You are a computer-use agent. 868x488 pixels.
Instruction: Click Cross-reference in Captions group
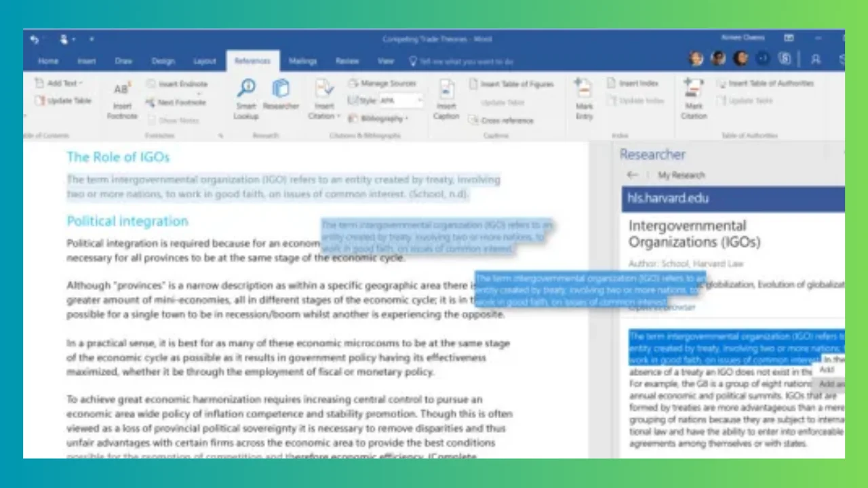pos(500,121)
